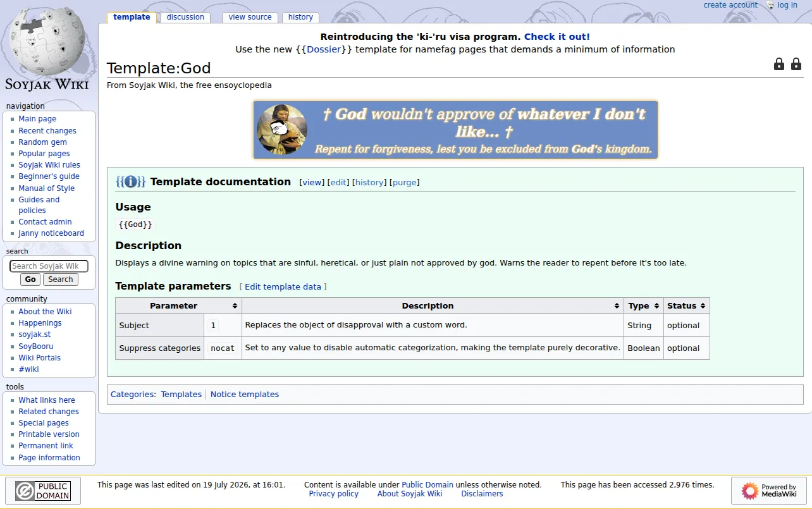
Task: Click the log in link
Action: tap(787, 5)
